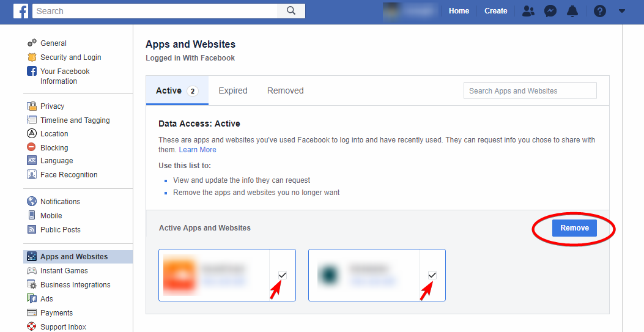Viewport: 644px width, 332px height.
Task: Click the Public Posts feed icon
Action: point(32,229)
